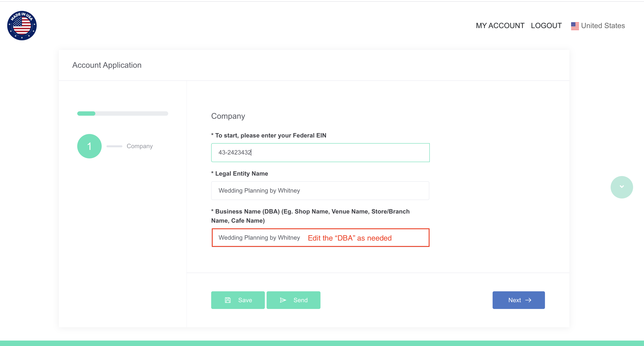Click the Federal EIN input field
The height and width of the screenshot is (346, 644).
320,153
